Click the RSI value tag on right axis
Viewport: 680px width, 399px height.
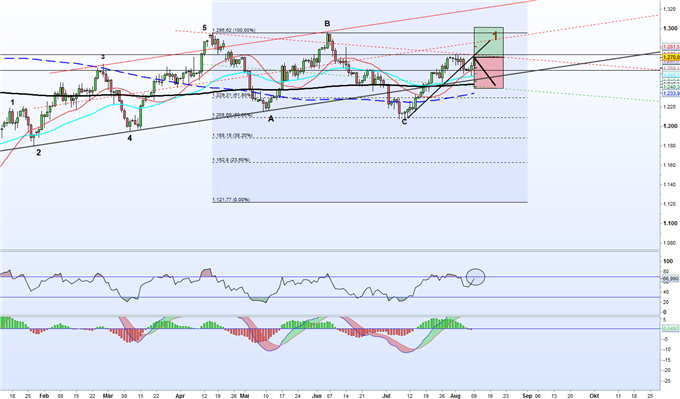pos(670,278)
